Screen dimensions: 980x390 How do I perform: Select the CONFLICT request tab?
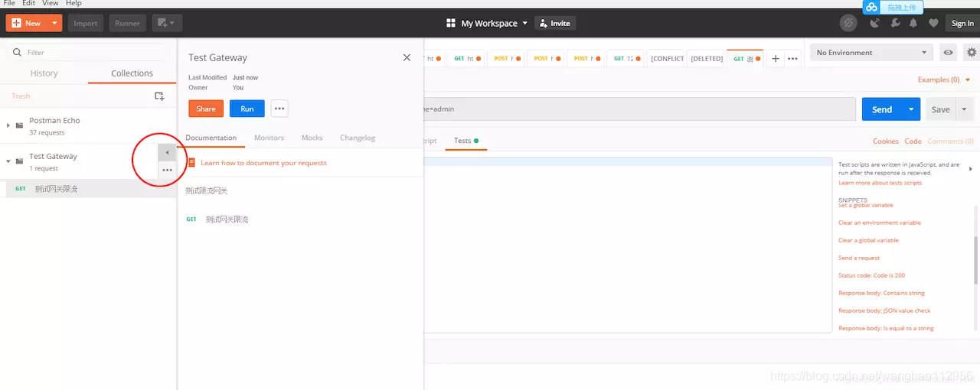(666, 58)
